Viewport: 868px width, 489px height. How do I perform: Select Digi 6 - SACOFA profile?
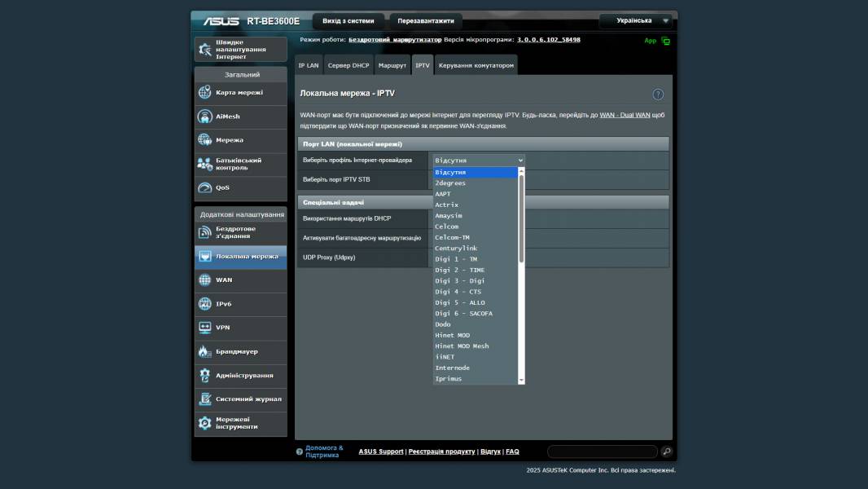click(x=476, y=314)
